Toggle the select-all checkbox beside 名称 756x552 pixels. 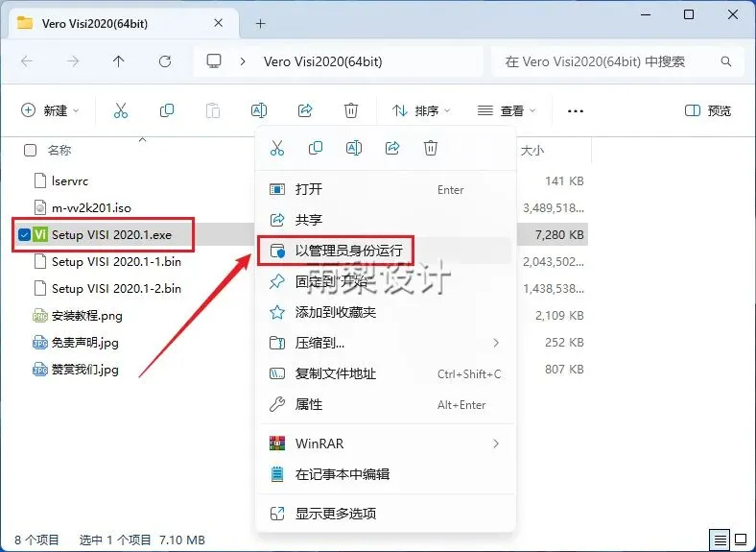point(30,151)
